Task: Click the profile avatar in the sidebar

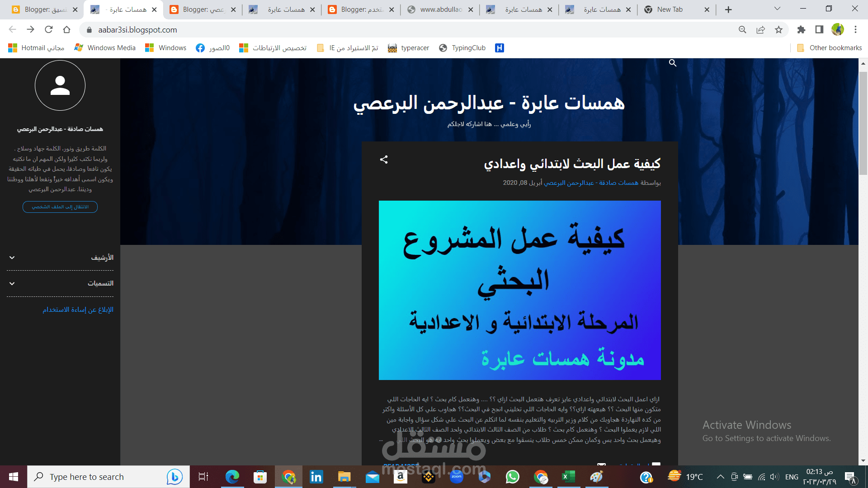Action: [x=60, y=85]
